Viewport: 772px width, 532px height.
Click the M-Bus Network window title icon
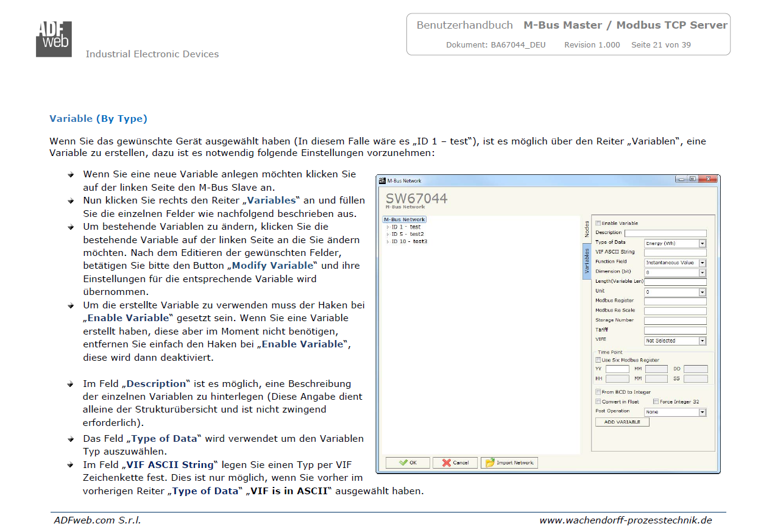click(x=382, y=180)
